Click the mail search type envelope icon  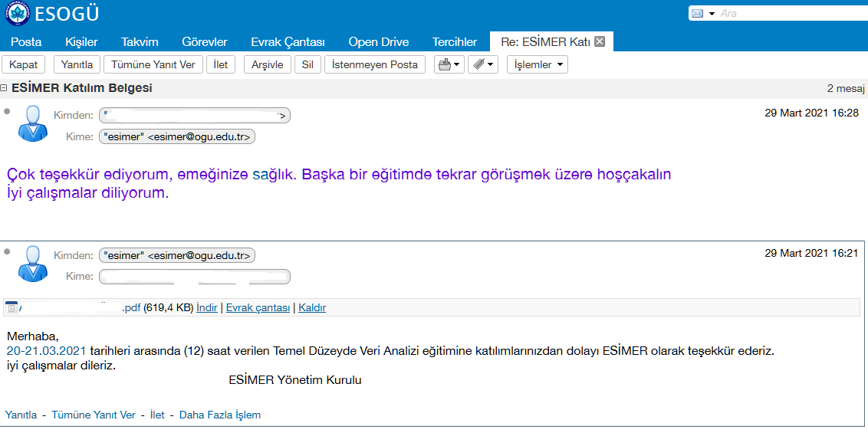pyautogui.click(x=697, y=14)
